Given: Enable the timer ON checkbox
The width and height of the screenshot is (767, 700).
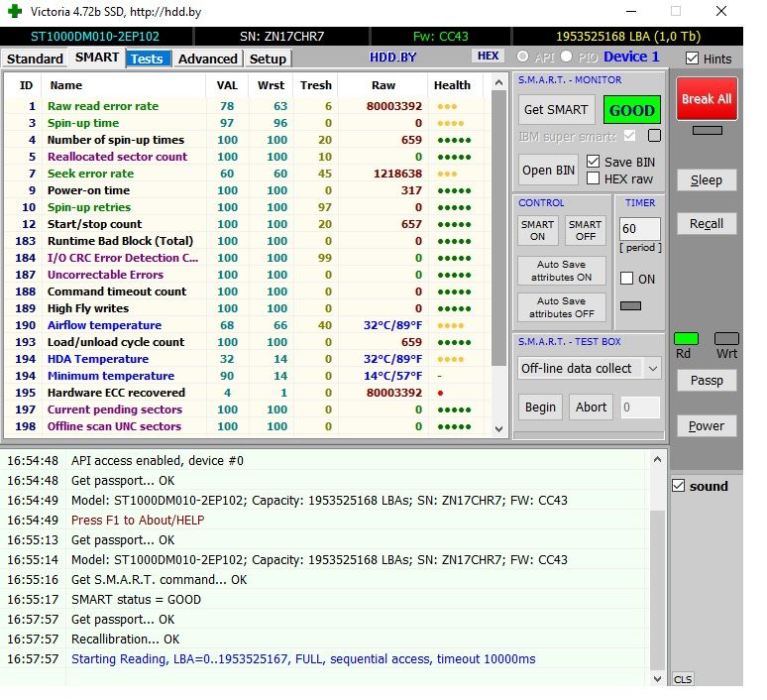Looking at the screenshot, I should pos(626,279).
